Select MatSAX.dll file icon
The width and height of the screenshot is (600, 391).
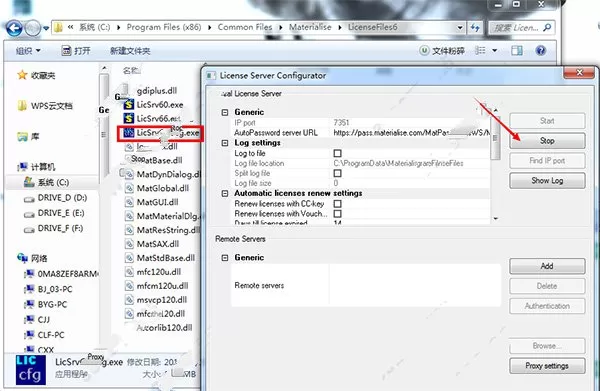click(x=129, y=244)
